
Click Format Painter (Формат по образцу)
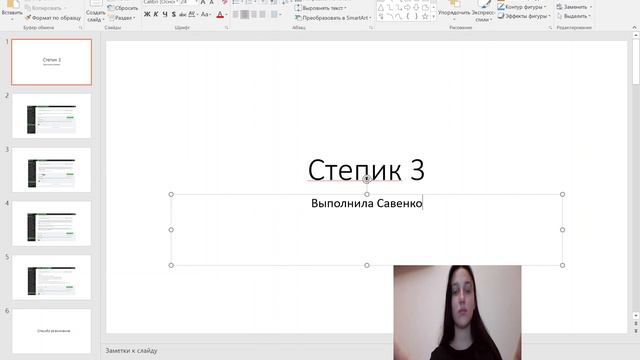[53, 18]
